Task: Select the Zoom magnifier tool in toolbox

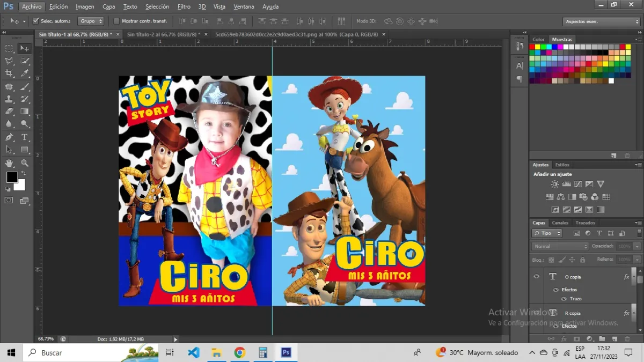Action: 25,163
